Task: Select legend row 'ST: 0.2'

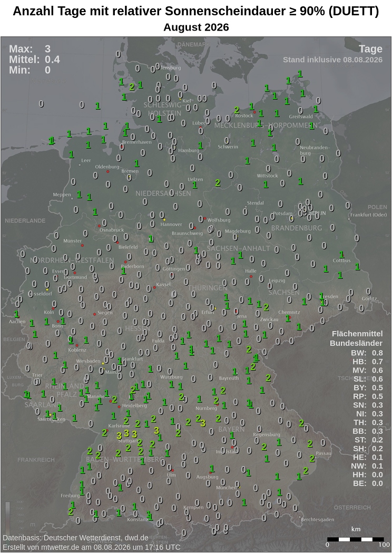Action: click(x=368, y=440)
